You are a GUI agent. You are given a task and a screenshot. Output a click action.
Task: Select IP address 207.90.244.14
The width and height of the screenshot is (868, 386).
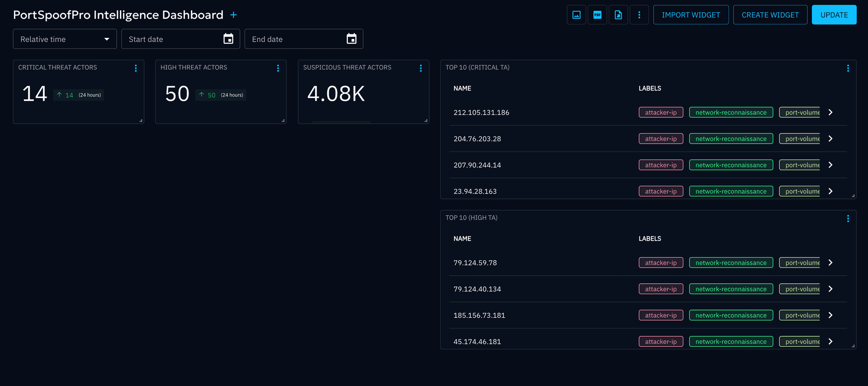477,165
